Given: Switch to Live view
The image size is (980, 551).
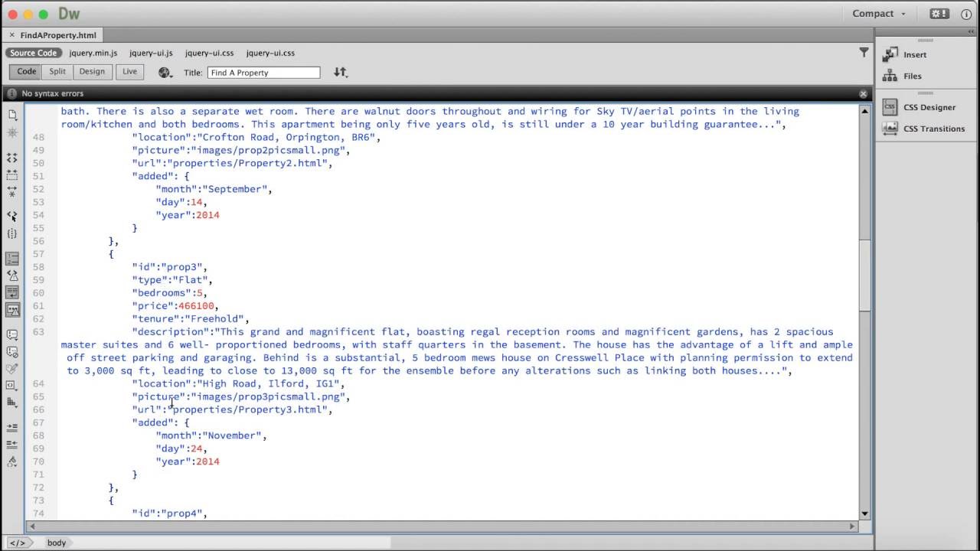Looking at the screenshot, I should coord(130,72).
